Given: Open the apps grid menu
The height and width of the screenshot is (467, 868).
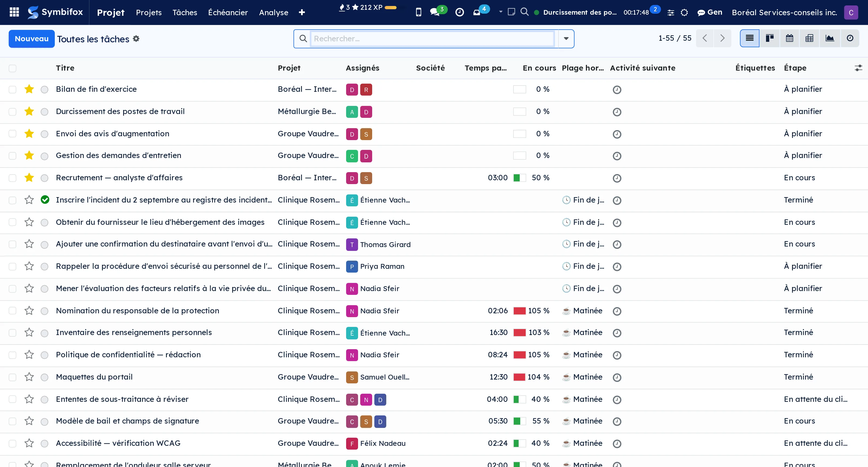Looking at the screenshot, I should point(14,12).
